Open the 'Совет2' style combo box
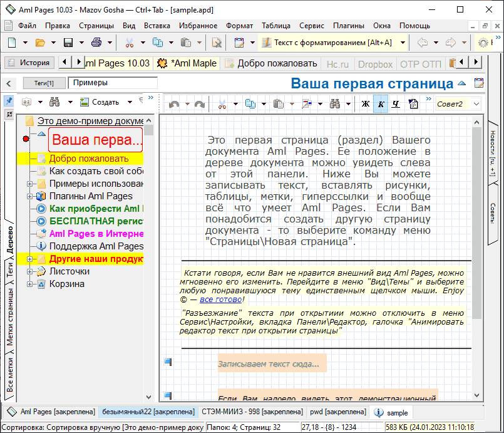The width and height of the screenshot is (504, 433). point(458,104)
